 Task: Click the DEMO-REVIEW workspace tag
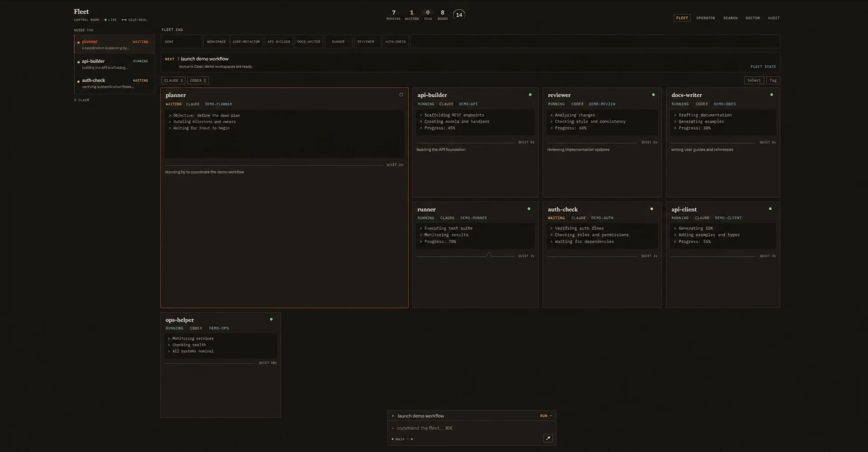(x=602, y=104)
